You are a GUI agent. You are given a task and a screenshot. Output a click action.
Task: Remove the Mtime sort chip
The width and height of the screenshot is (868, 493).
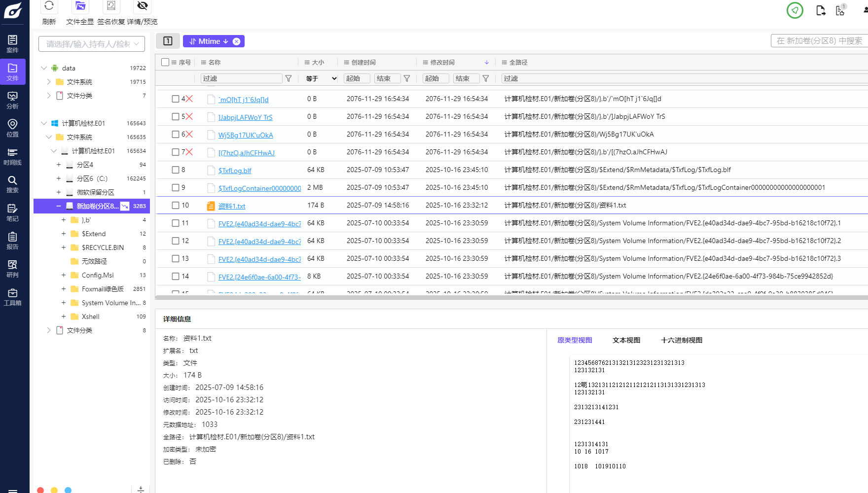pos(237,41)
